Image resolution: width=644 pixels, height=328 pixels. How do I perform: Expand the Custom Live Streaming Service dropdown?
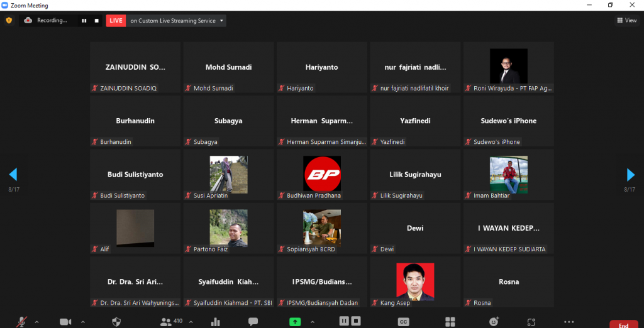[221, 21]
